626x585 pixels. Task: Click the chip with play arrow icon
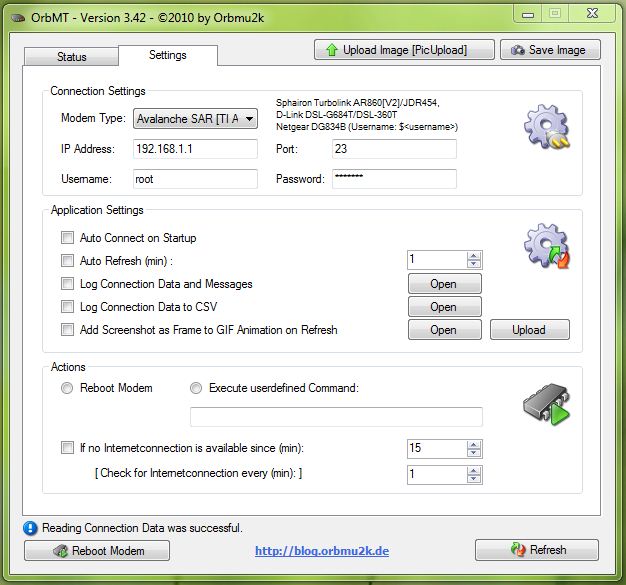[547, 404]
